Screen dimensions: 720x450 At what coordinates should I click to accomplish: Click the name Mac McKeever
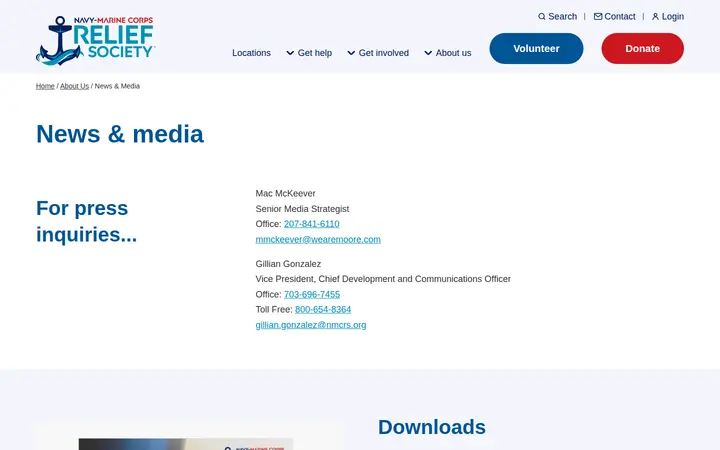(285, 193)
